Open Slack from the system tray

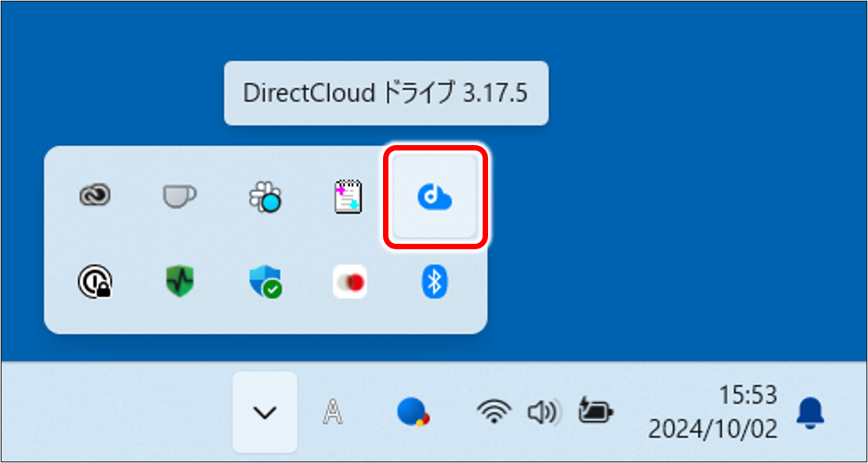(265, 198)
